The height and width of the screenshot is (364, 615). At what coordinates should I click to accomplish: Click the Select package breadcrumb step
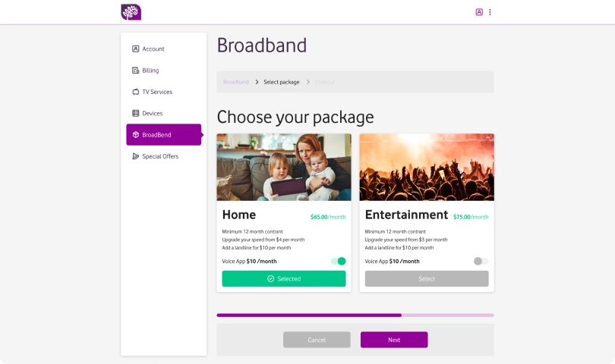[281, 82]
